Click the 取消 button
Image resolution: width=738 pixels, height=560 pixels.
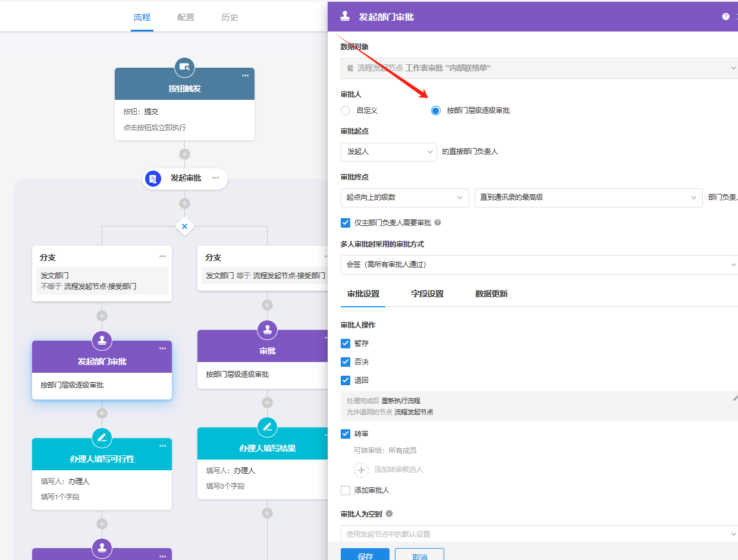pyautogui.click(x=419, y=555)
